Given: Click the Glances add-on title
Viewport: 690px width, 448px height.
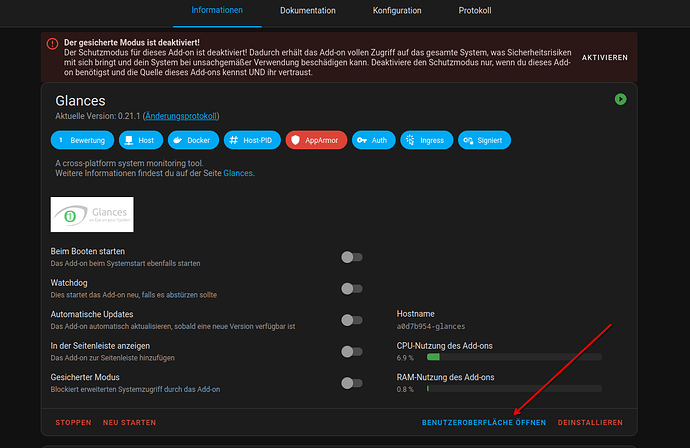Looking at the screenshot, I should click(x=80, y=101).
